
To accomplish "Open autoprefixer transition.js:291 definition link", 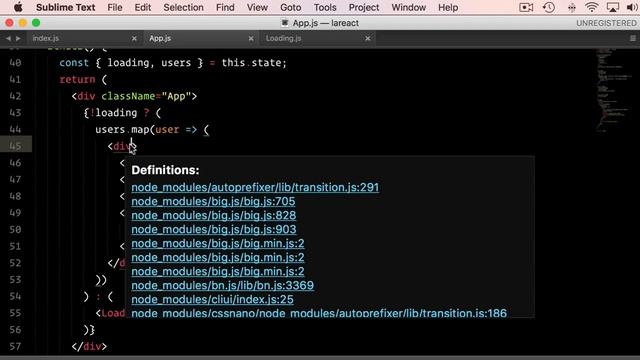I will [255, 187].
